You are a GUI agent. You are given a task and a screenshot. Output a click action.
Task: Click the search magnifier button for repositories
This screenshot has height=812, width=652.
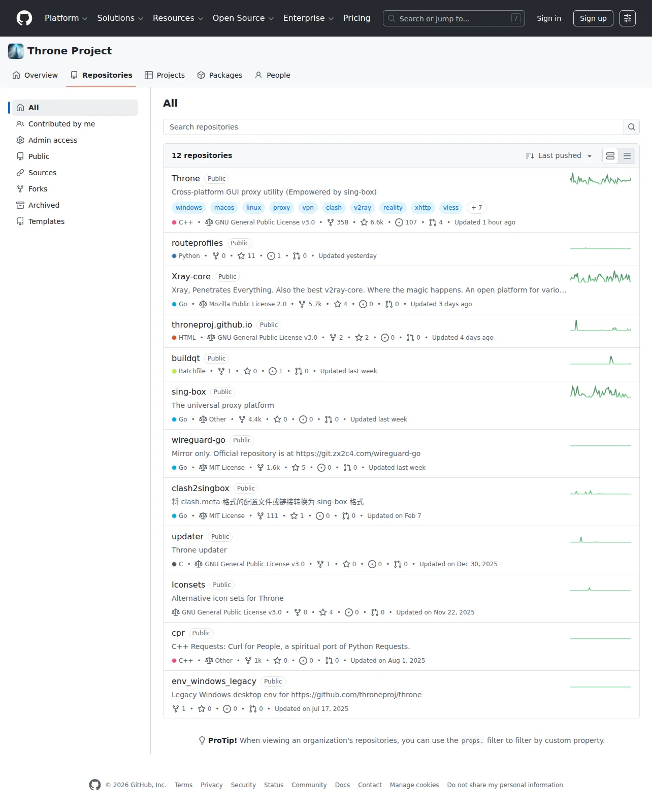[x=631, y=127]
